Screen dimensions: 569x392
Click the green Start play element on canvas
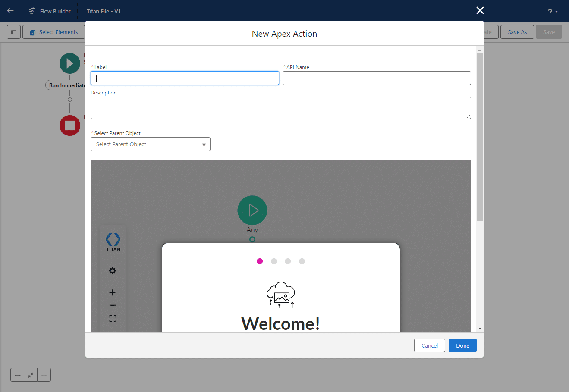(x=70, y=63)
